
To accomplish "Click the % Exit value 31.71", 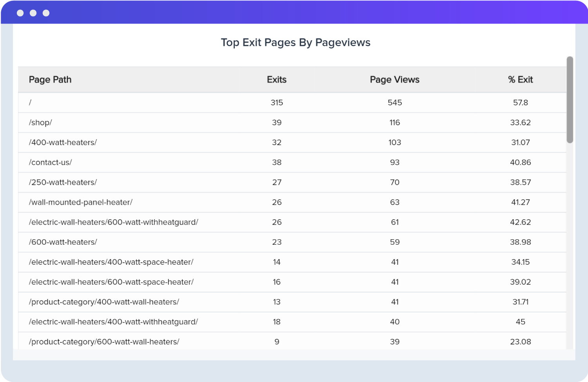I will click(521, 302).
